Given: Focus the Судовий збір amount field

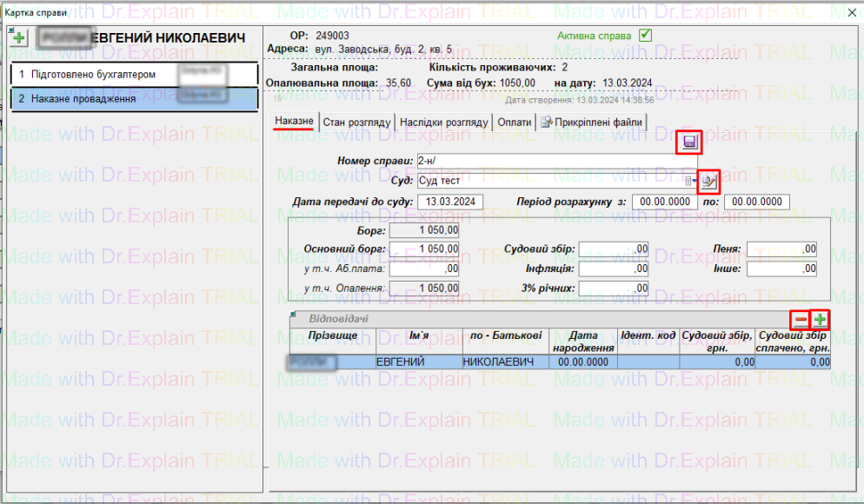Looking at the screenshot, I should pyautogui.click(x=613, y=249).
